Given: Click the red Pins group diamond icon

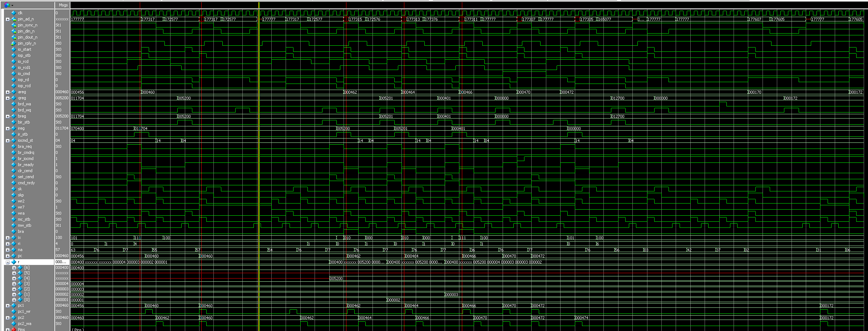Looking at the screenshot, I should [x=14, y=329].
